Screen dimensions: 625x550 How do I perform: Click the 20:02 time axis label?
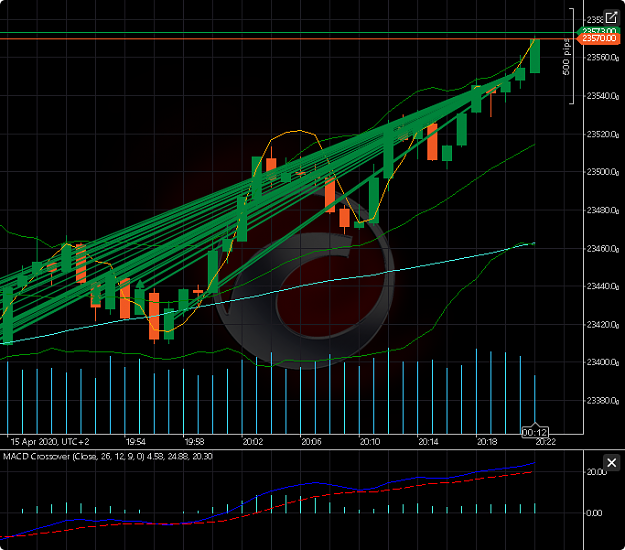[x=253, y=442]
